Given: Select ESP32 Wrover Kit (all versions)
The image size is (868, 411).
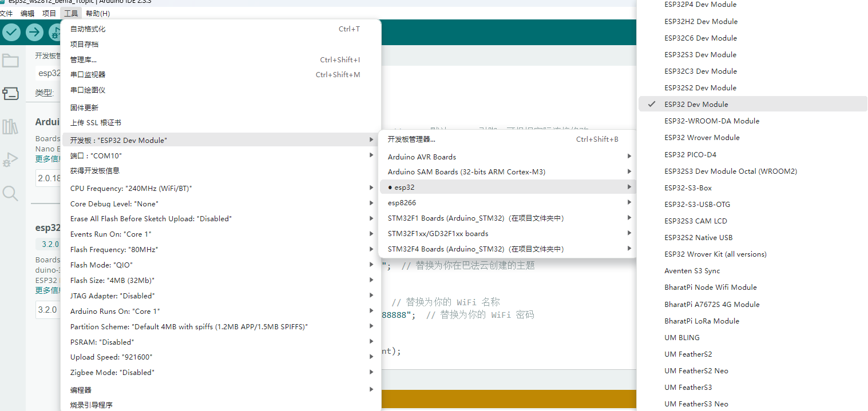Looking at the screenshot, I should point(752,254).
